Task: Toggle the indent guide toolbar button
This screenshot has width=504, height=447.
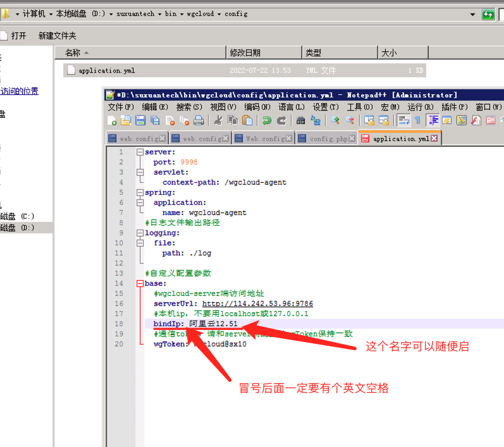Action: pyautogui.click(x=433, y=120)
